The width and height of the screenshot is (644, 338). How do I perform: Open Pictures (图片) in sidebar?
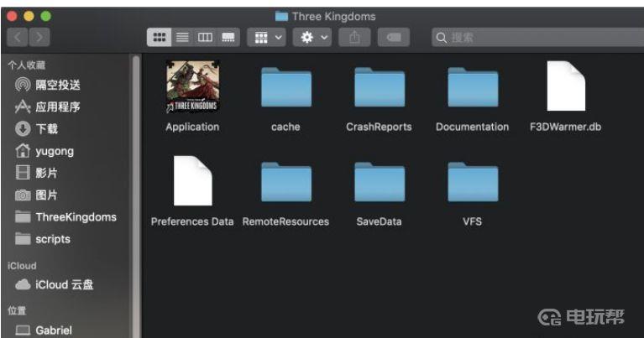click(36, 195)
